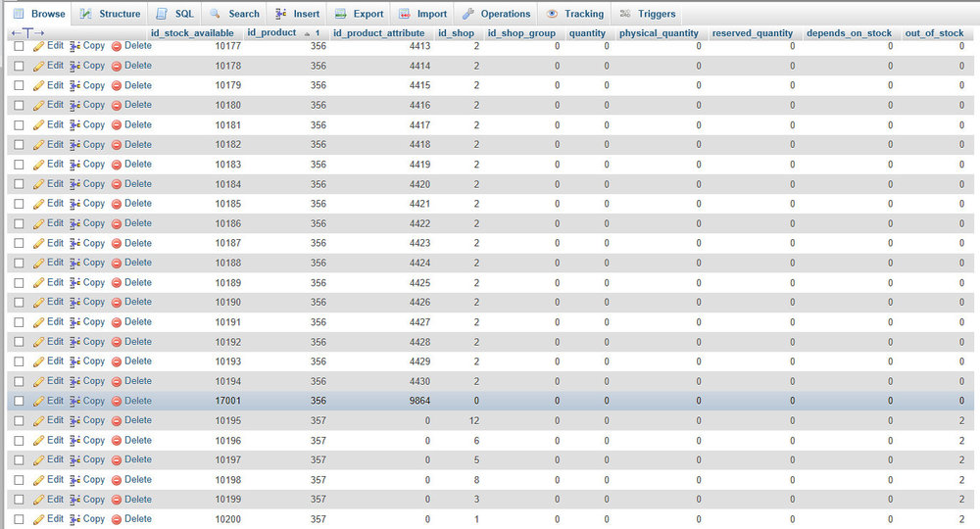Select row 10192 with its checkbox
The image size is (980, 529).
tap(19, 342)
